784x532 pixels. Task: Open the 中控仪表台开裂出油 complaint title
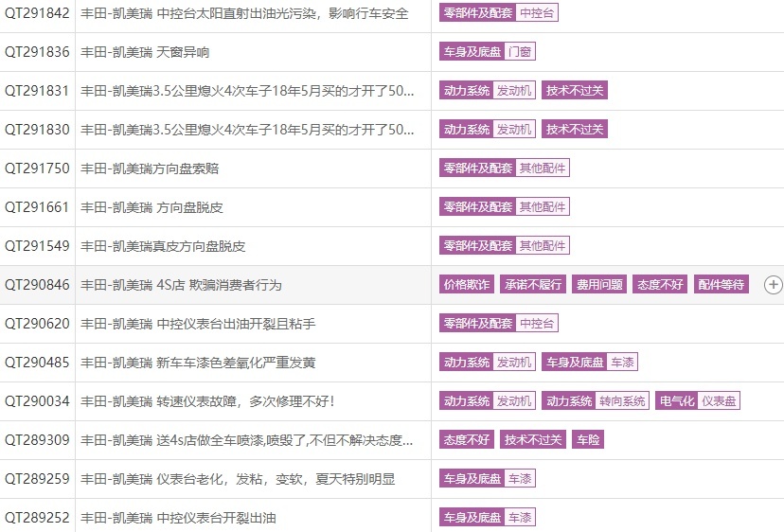click(x=178, y=518)
